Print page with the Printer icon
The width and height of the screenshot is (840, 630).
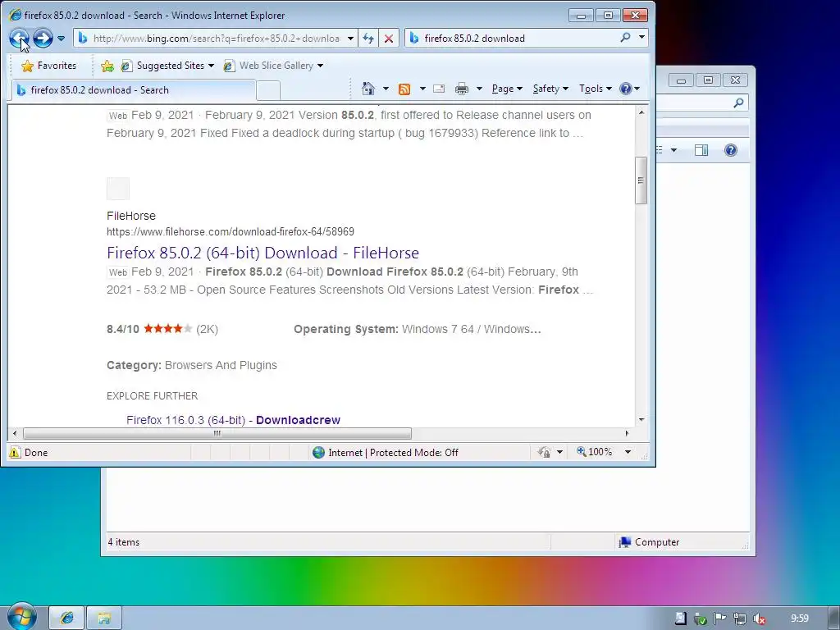click(461, 89)
